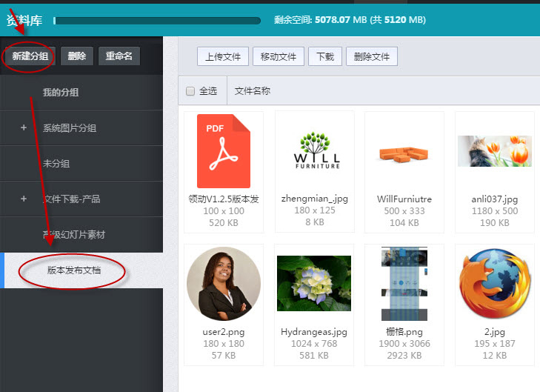This screenshot has height=392, width=540.
Task: Click the 上传文件 button
Action: pos(223,56)
